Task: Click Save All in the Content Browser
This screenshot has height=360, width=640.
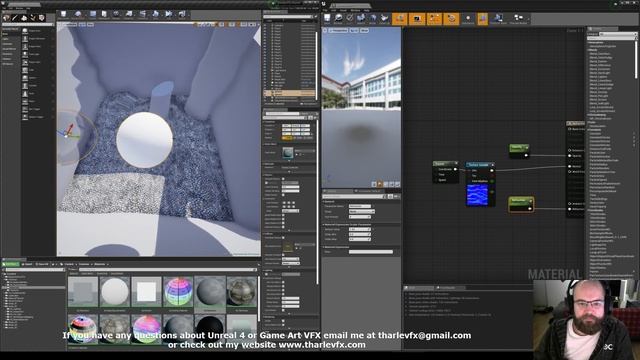Action: pyautogui.click(x=42, y=264)
